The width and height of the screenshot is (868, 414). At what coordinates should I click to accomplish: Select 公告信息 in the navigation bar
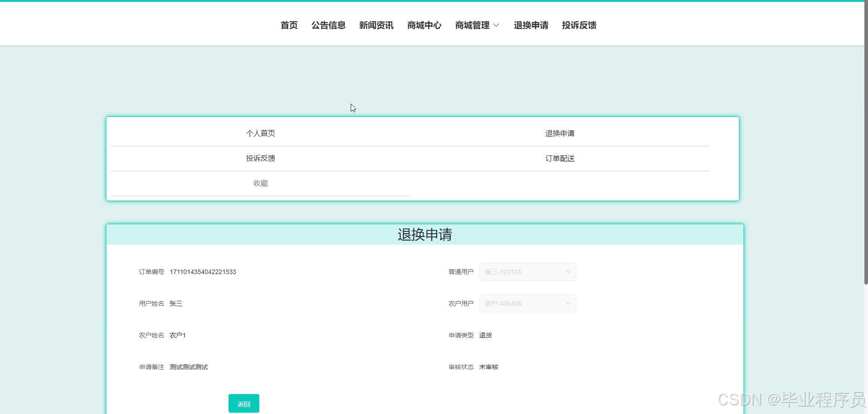pyautogui.click(x=328, y=25)
